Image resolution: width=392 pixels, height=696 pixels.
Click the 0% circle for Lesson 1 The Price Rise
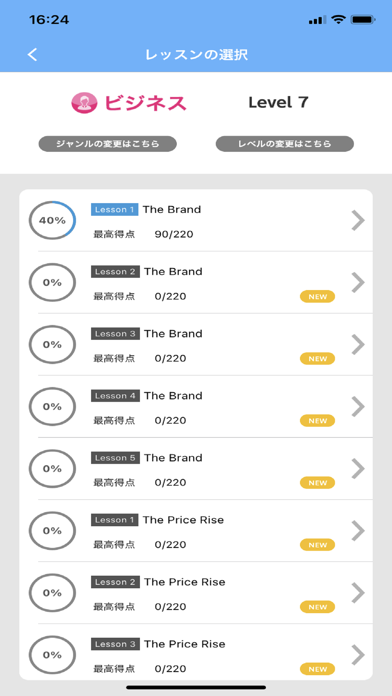point(52,530)
